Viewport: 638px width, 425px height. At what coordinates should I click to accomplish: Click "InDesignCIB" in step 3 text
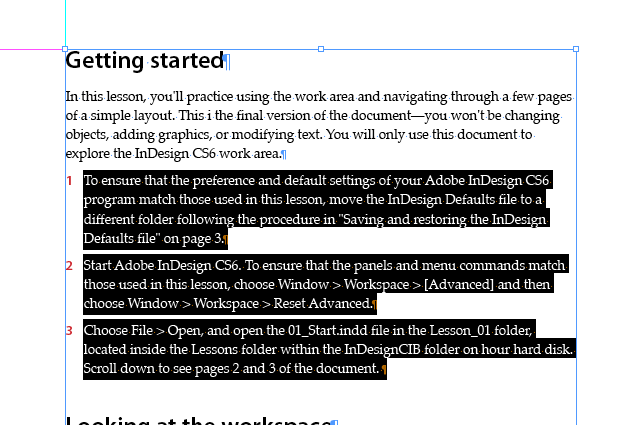click(x=382, y=350)
